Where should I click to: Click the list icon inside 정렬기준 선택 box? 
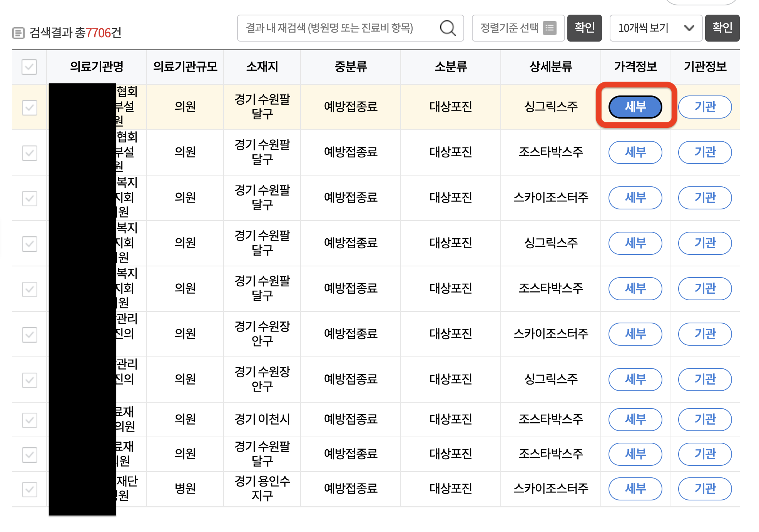click(x=550, y=27)
